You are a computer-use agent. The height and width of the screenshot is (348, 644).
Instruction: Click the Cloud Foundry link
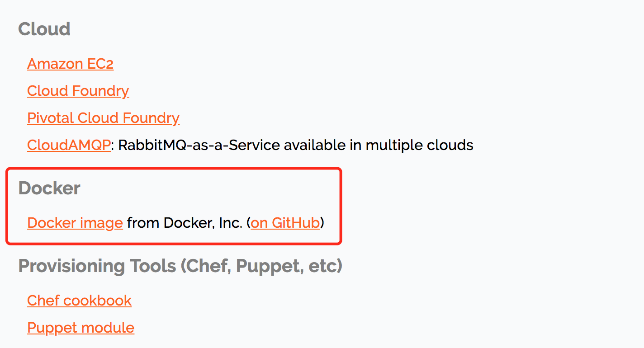(x=78, y=91)
